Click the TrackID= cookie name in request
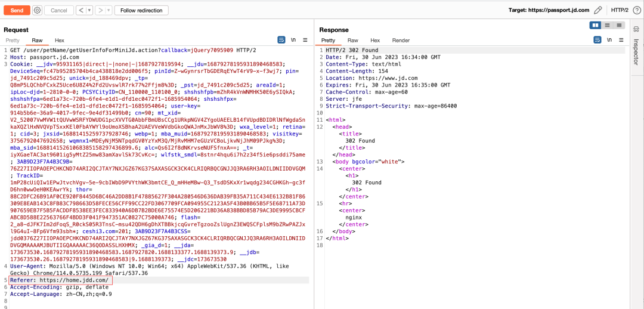The height and width of the screenshot is (309, 644). click(30, 175)
